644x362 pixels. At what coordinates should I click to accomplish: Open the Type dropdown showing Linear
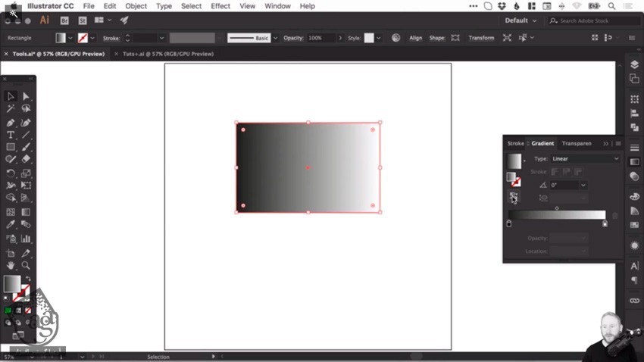(x=585, y=159)
